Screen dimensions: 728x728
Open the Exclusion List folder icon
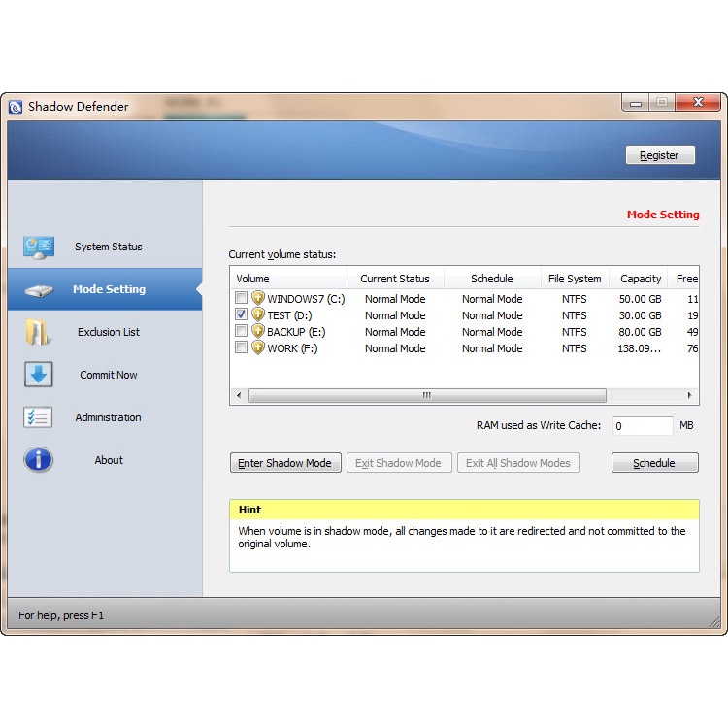38,332
